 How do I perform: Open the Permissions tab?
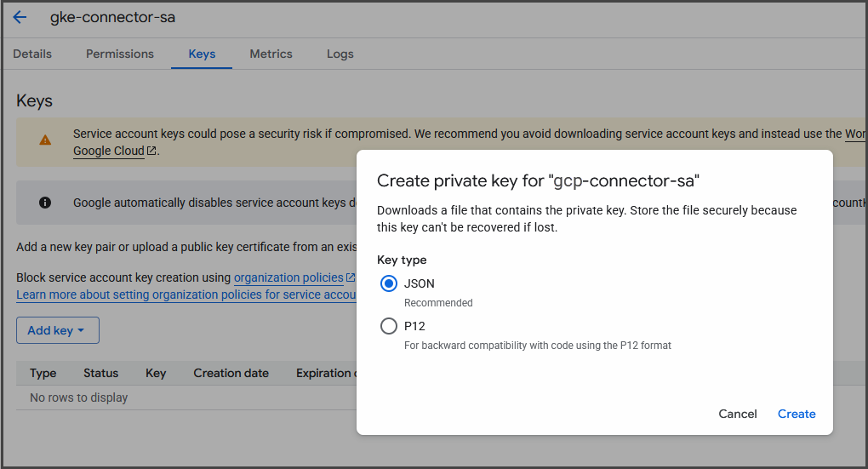point(120,54)
